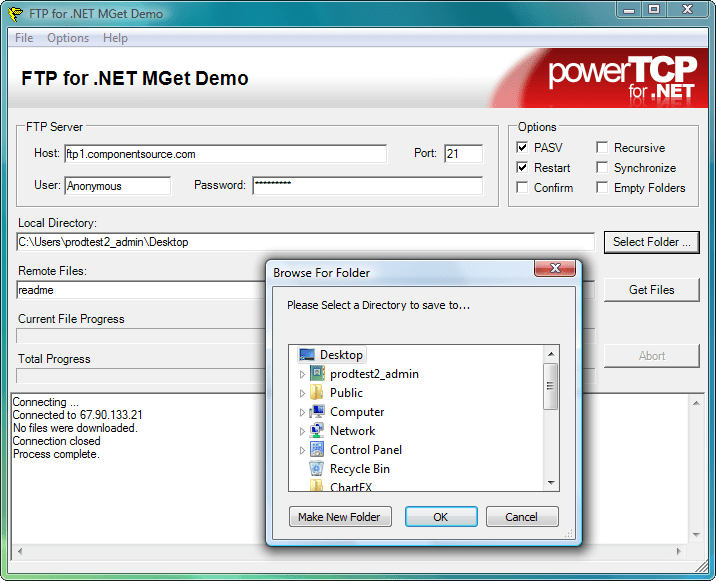Click the prodtest2_admin user folder icon
The height and width of the screenshot is (581, 716).
(x=317, y=374)
